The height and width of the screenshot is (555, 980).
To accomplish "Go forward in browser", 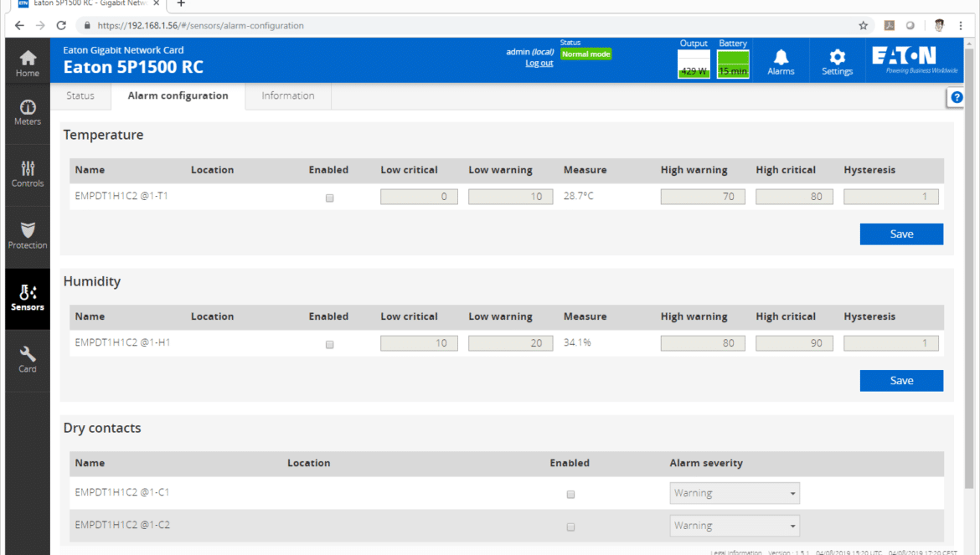I will point(40,26).
